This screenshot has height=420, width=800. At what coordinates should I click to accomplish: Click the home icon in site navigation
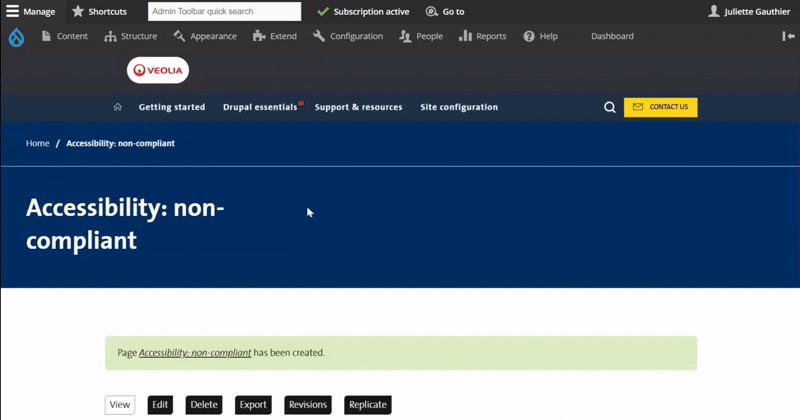[118, 107]
